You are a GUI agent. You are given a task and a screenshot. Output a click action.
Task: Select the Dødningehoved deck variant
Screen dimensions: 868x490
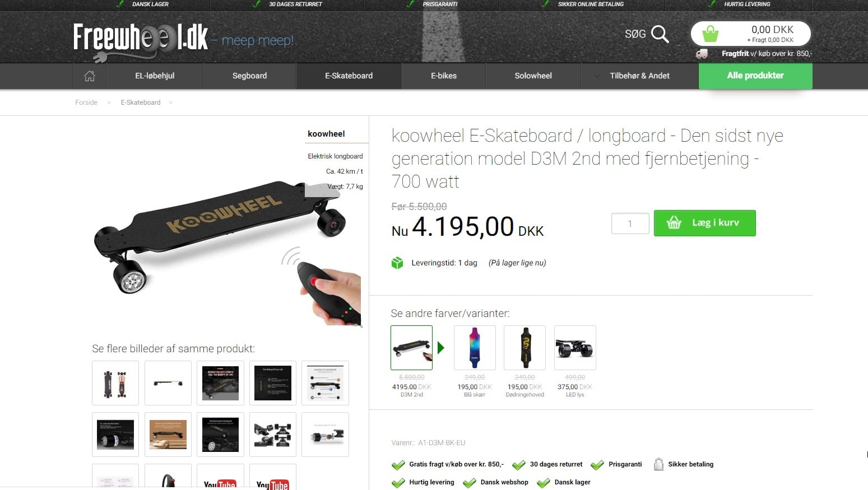[x=525, y=348]
